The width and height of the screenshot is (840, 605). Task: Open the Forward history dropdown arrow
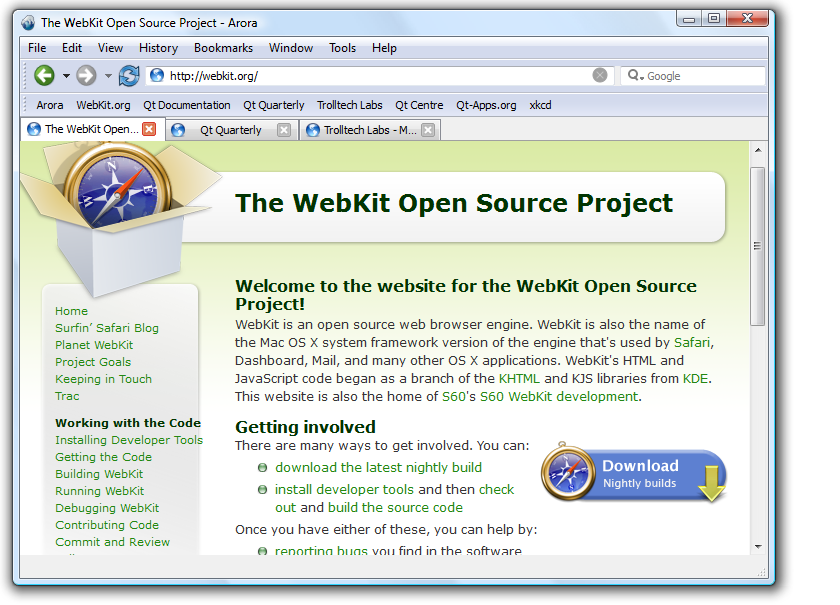pyautogui.click(x=108, y=76)
